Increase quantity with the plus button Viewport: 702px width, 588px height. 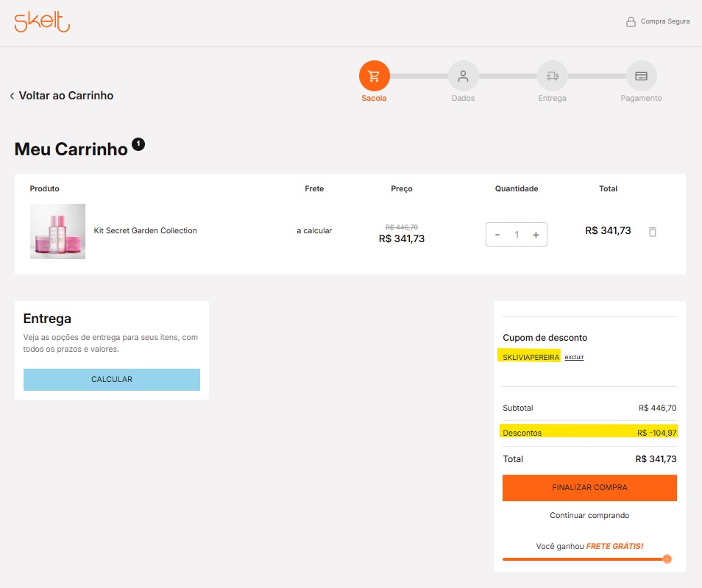(536, 235)
